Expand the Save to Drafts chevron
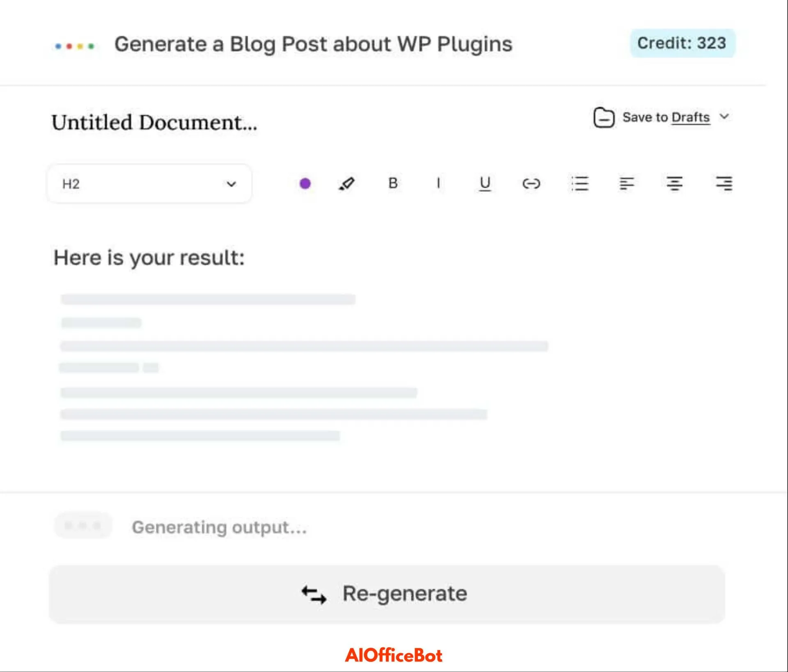Image resolution: width=788 pixels, height=672 pixels. (724, 117)
